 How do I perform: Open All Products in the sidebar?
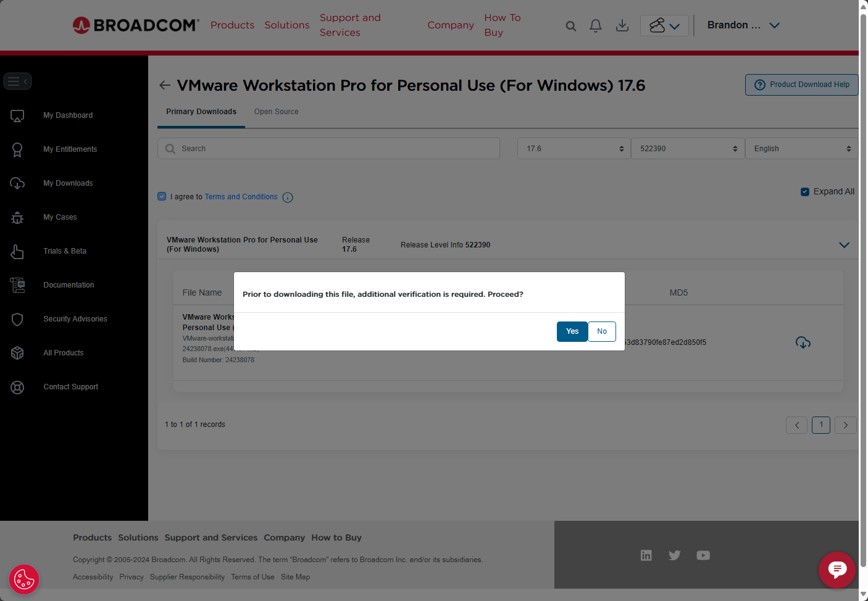coord(64,353)
